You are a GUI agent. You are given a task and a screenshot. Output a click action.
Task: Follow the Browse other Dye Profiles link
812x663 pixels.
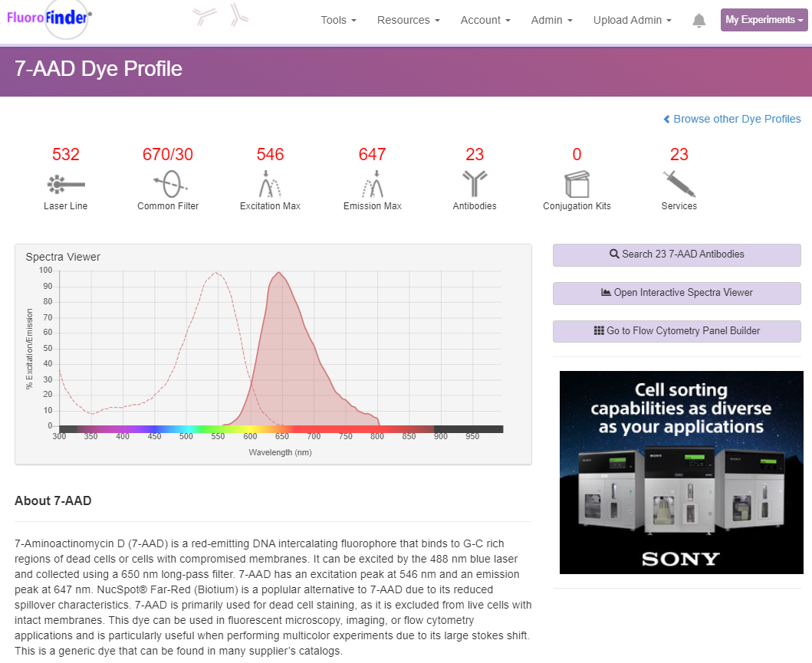pos(732,119)
